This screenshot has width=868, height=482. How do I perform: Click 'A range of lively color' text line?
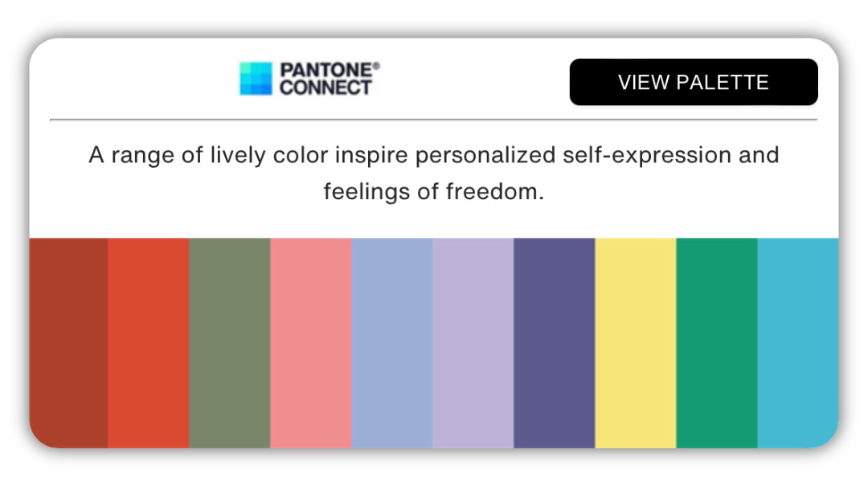click(208, 155)
